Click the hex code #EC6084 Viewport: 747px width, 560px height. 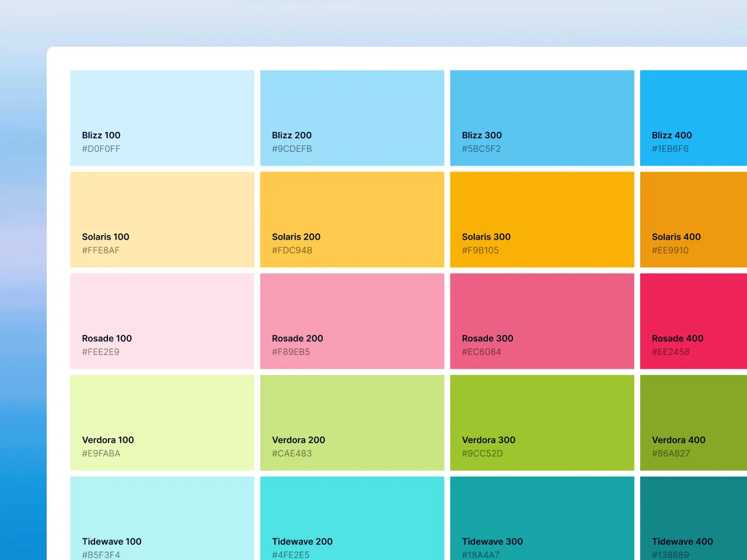(x=481, y=352)
